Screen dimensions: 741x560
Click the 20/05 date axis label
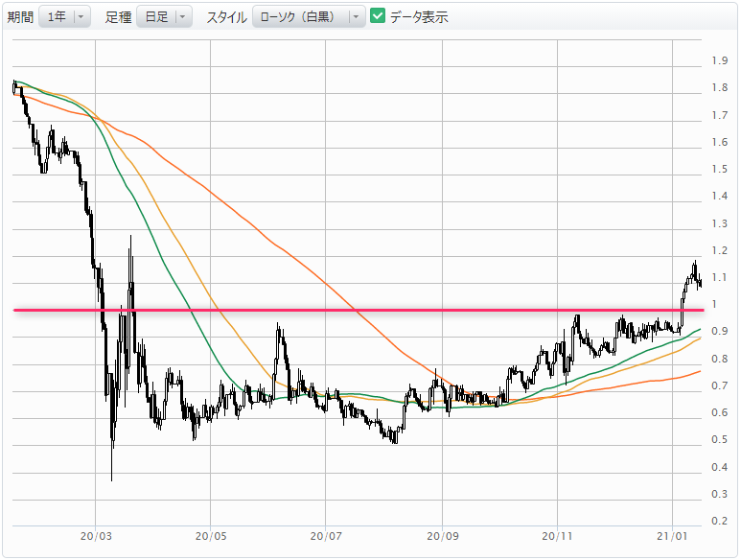point(211,536)
